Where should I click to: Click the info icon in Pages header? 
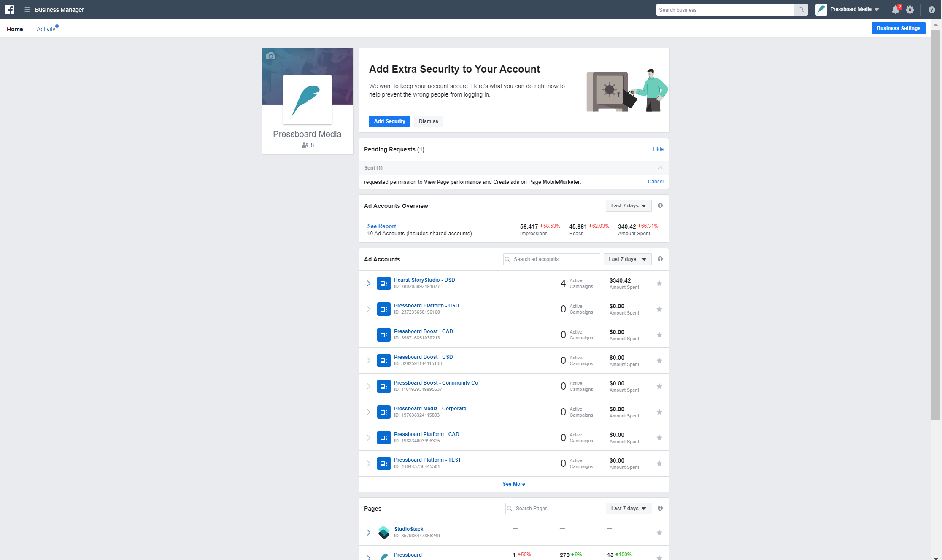(660, 508)
